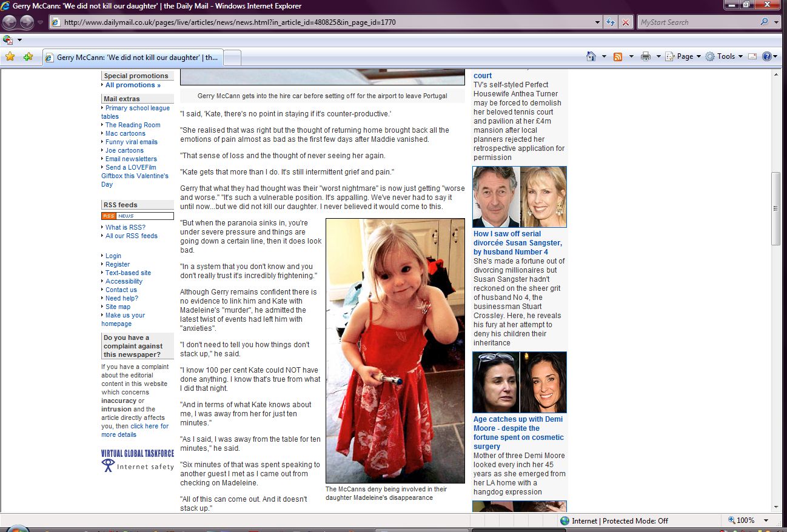Open Favorites Center star icon

tap(10, 57)
